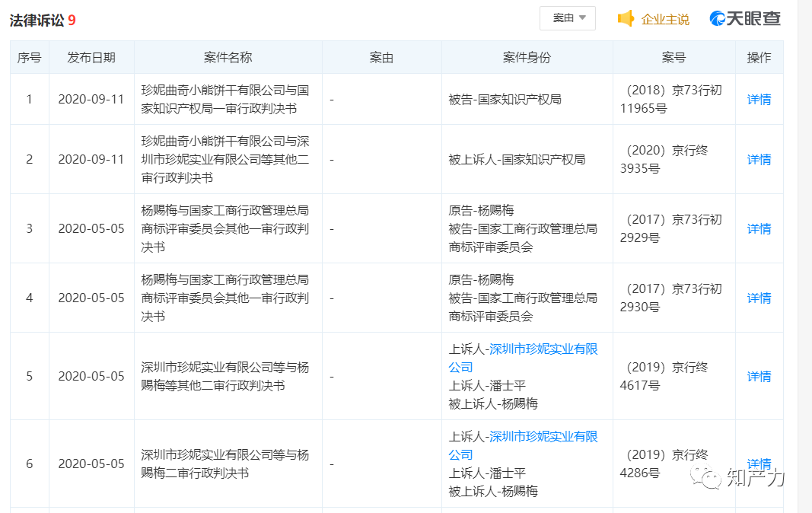812x513 pixels.
Task: View 详情 for case (2017)京73行初2930号
Action: click(x=759, y=298)
